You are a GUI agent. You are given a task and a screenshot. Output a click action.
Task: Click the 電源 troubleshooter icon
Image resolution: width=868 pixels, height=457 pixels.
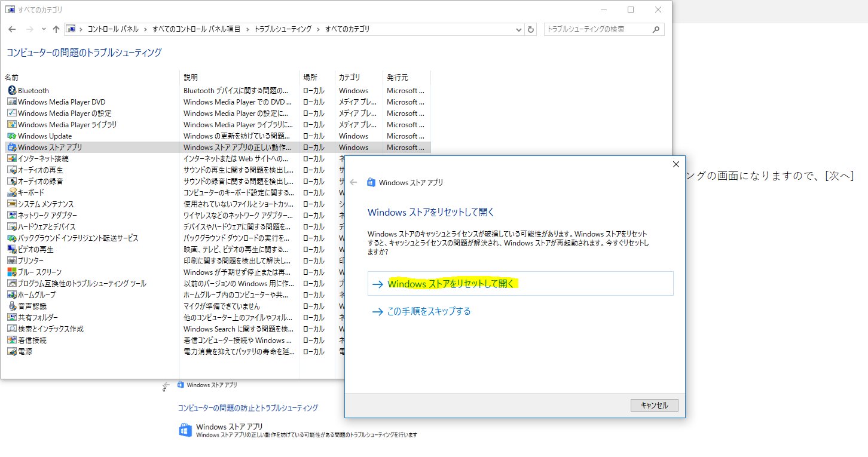pos(13,351)
